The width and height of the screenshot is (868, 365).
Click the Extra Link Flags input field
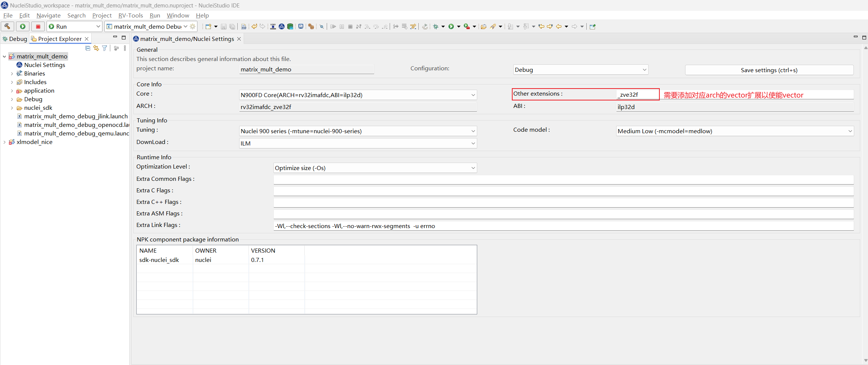click(x=563, y=226)
